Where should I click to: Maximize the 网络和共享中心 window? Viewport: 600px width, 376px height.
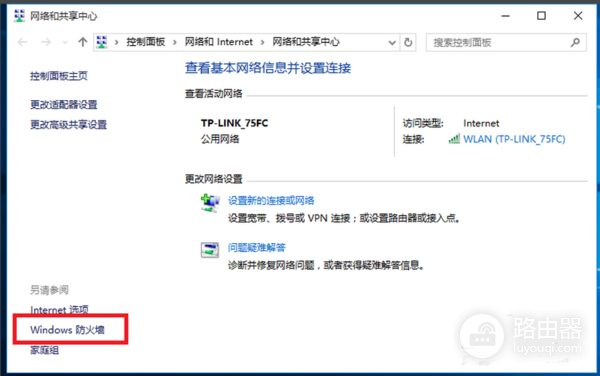[541, 16]
